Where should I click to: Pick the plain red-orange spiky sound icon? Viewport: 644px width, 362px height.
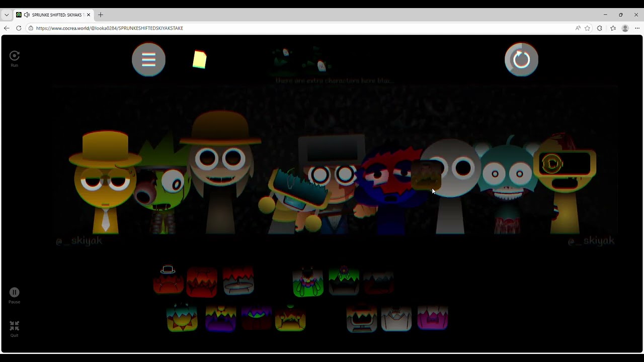tap(202, 281)
